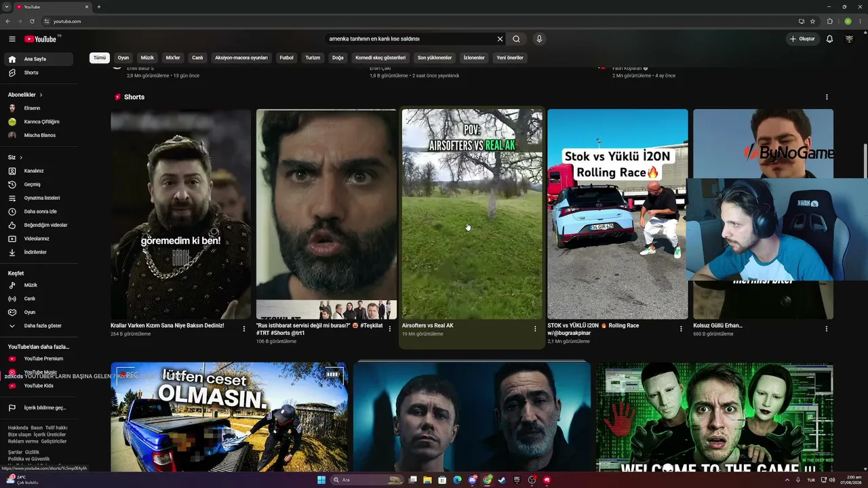
Task: Open Epic Games launcher from taskbar
Action: point(517,480)
